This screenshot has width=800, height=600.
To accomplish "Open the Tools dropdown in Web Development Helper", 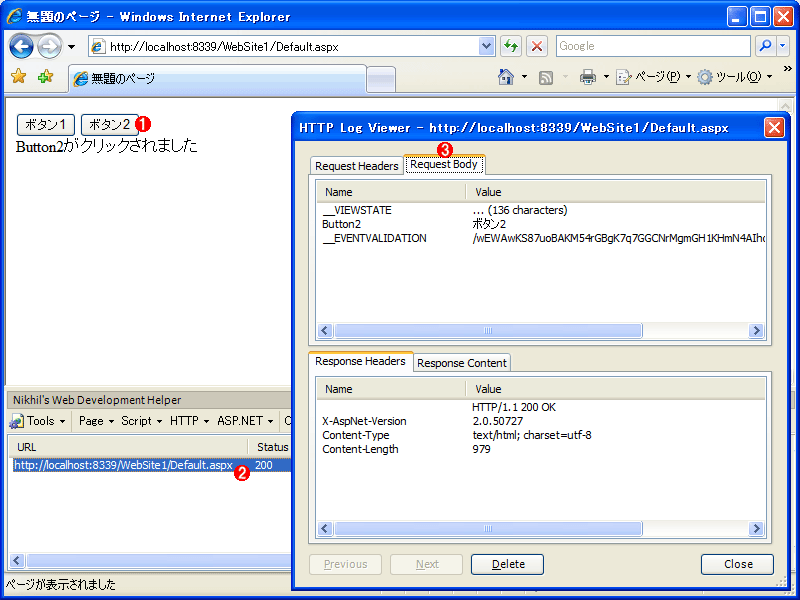I will [x=39, y=421].
